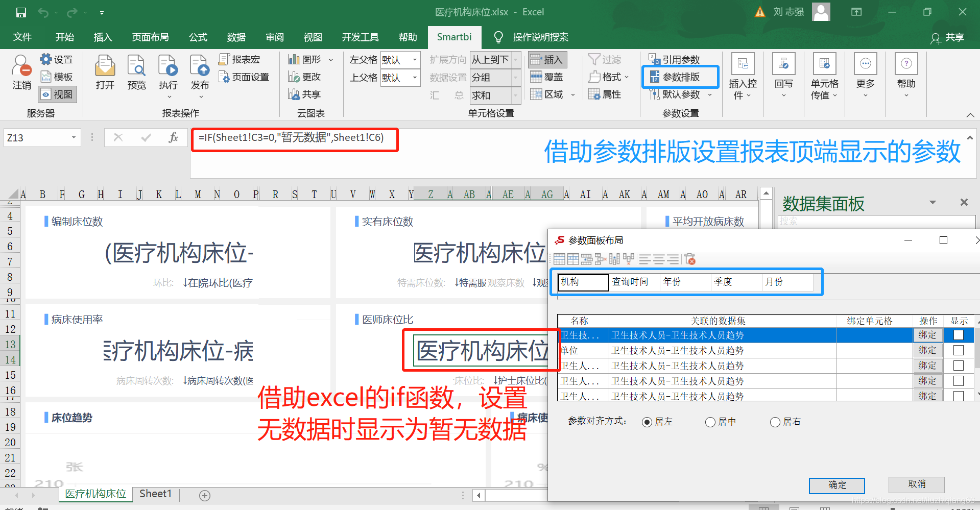Viewport: 980px width, 510px height.
Task: Select the 机构 parameter box
Action: click(x=584, y=282)
